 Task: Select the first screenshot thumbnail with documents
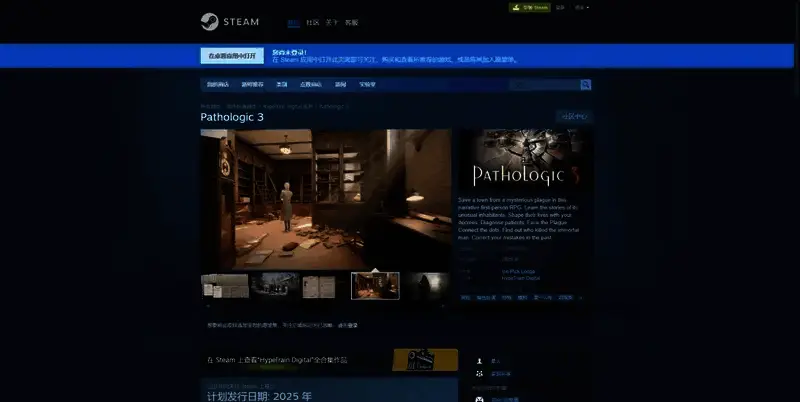point(225,286)
